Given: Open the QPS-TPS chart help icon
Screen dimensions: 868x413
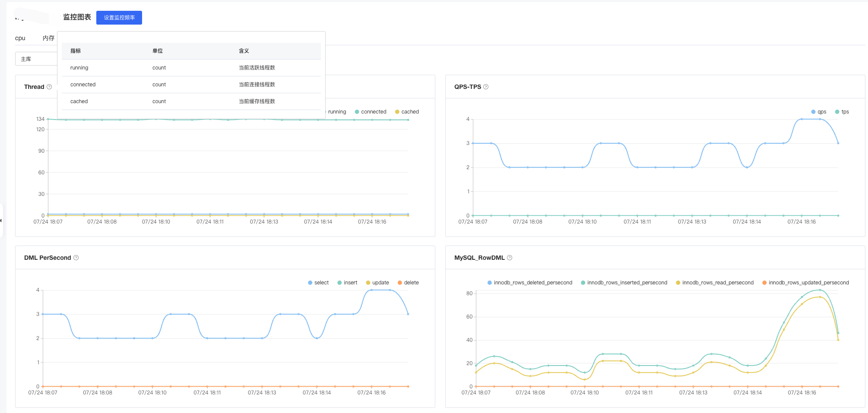Looking at the screenshot, I should 486,87.
